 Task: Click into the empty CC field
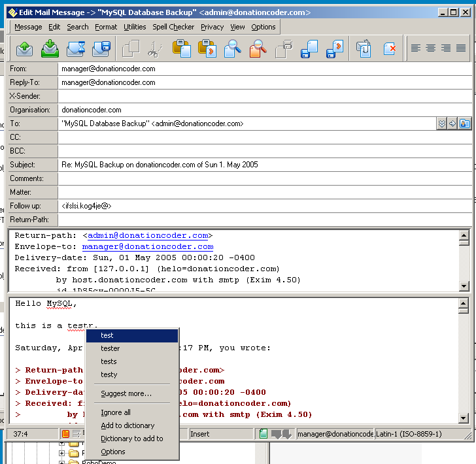click(265, 137)
